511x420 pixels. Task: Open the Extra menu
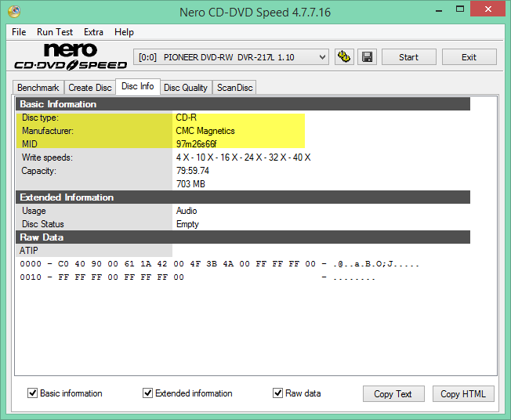[93, 32]
